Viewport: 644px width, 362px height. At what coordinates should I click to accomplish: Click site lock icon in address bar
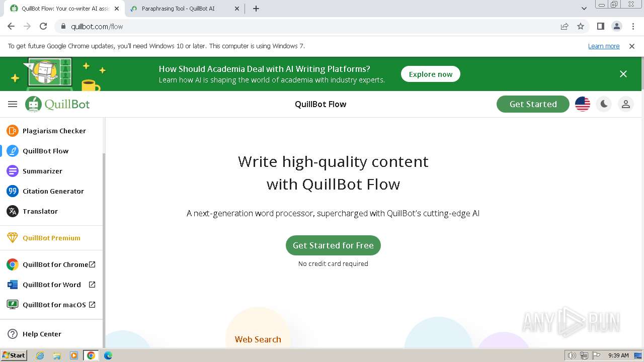pos(63,26)
